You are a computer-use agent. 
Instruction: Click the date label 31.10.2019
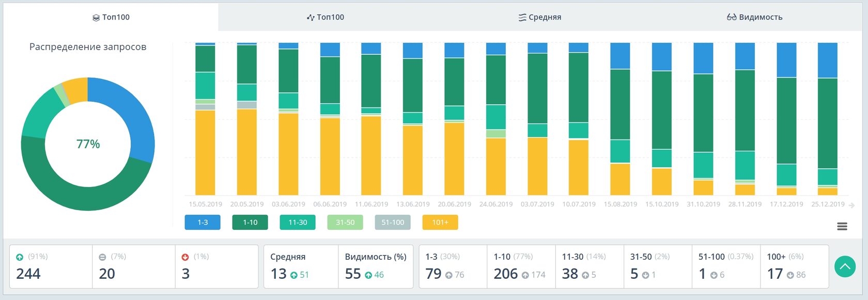(x=703, y=204)
